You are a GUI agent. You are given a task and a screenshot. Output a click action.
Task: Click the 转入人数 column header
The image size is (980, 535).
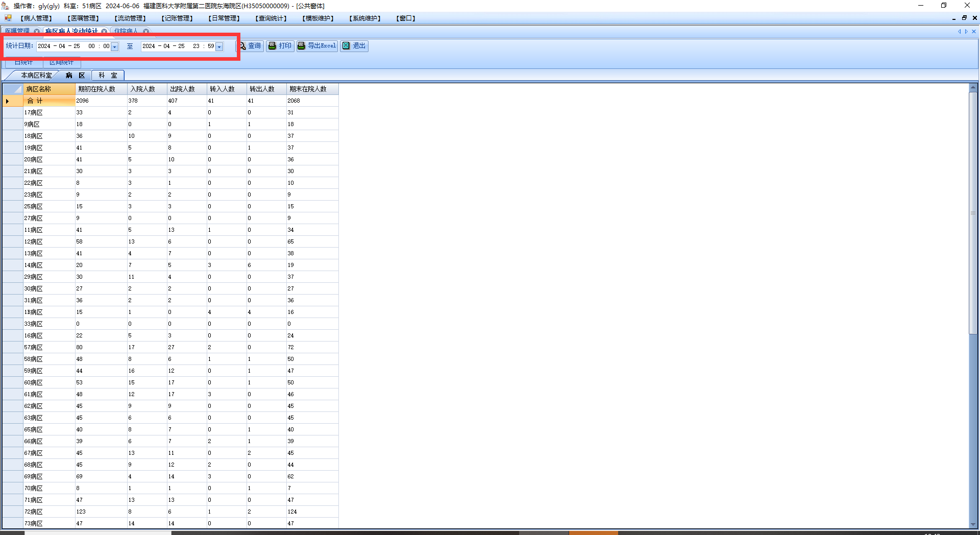pyautogui.click(x=227, y=89)
